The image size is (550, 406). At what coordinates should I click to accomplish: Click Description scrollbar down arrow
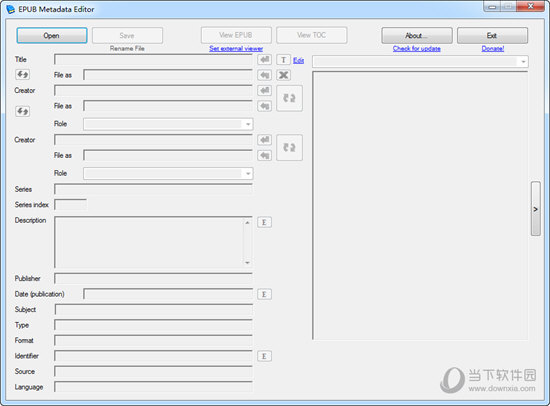coord(247,263)
